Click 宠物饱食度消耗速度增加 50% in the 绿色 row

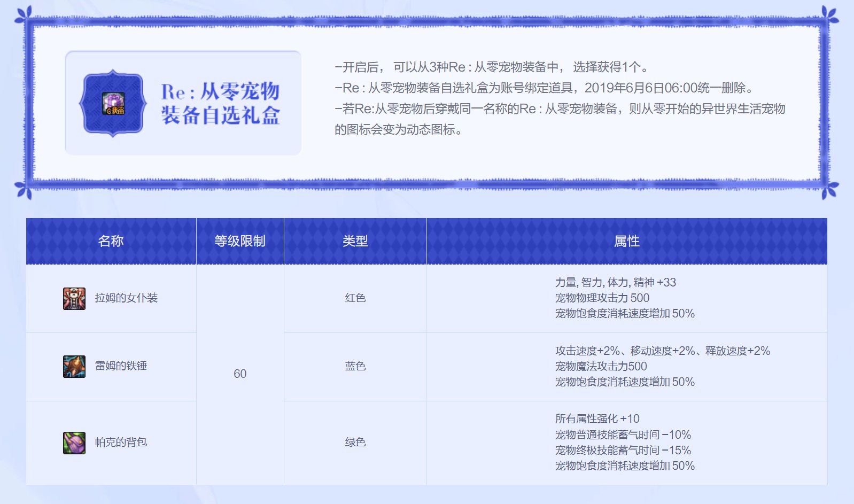click(625, 466)
